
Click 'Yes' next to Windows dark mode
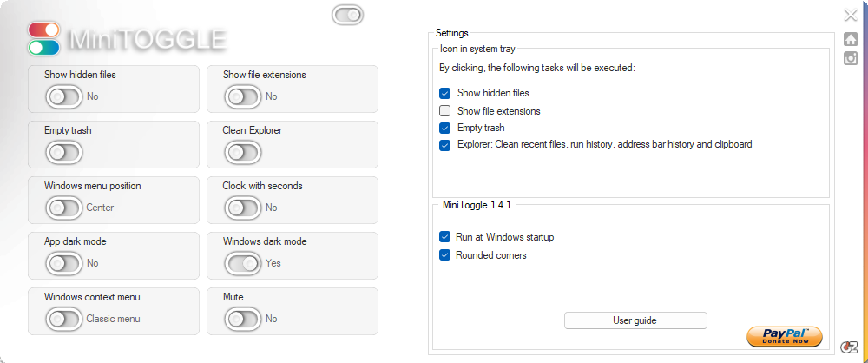(x=273, y=263)
